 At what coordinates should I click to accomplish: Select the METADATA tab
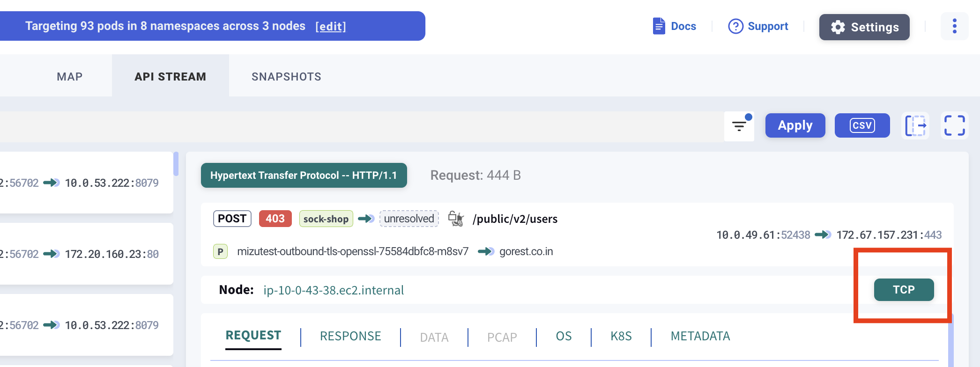pyautogui.click(x=700, y=336)
